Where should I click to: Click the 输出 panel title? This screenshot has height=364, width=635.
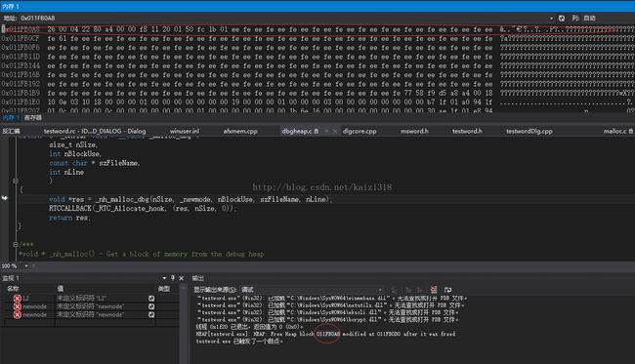198,278
